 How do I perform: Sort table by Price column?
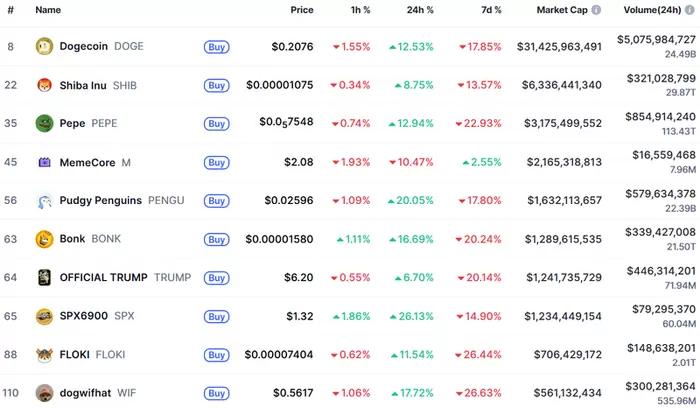click(301, 10)
